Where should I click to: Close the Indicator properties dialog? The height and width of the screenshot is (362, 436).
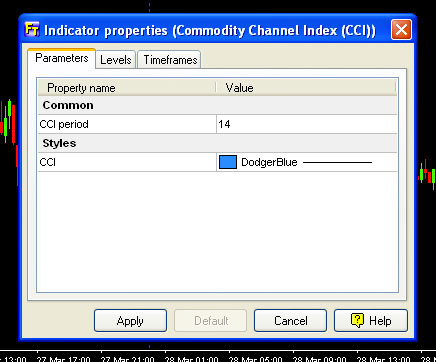(x=401, y=30)
